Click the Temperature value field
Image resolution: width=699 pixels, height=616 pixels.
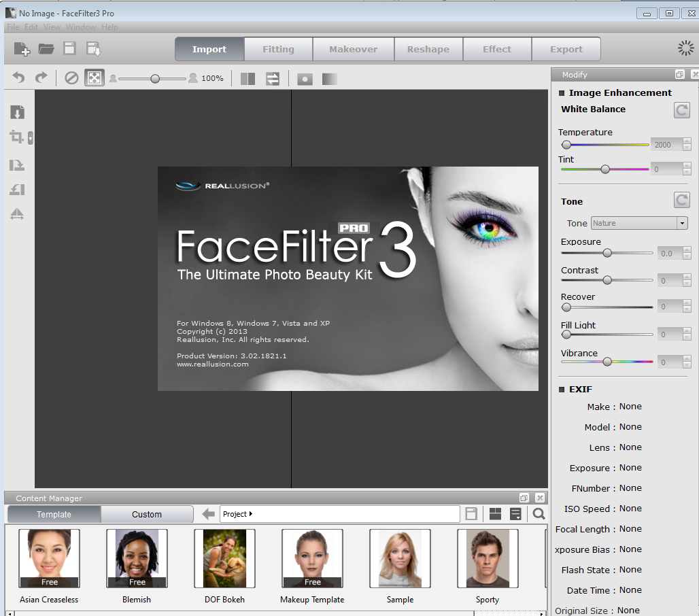tap(666, 144)
